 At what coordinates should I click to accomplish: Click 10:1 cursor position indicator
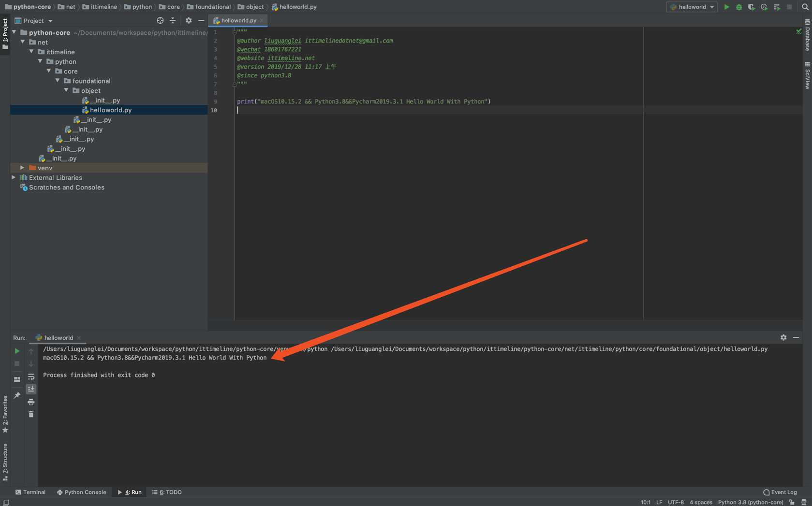pyautogui.click(x=646, y=502)
